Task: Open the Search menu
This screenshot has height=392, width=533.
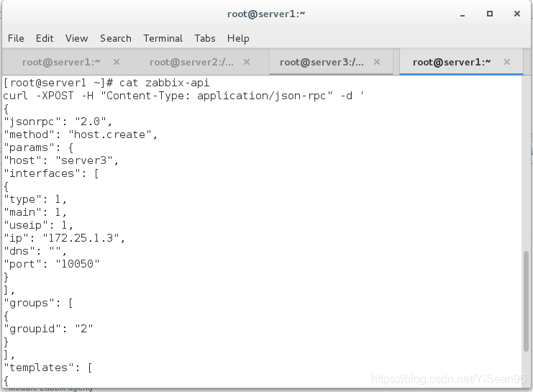Action: [x=116, y=38]
